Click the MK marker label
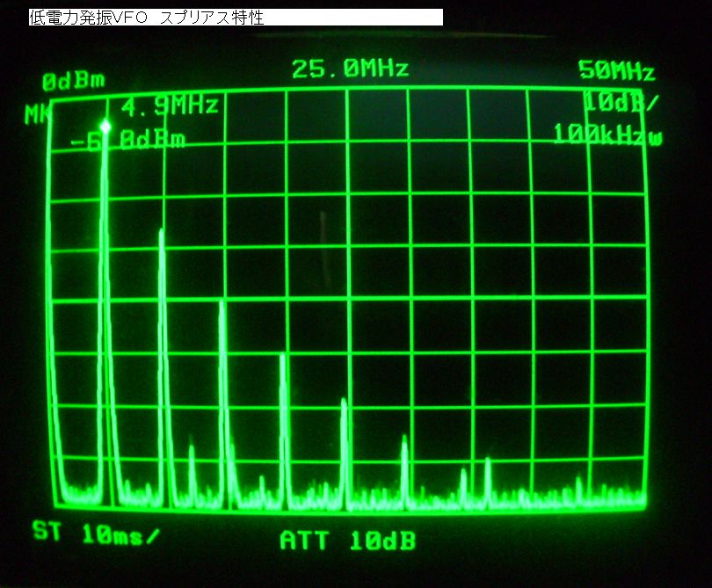 click(x=38, y=114)
